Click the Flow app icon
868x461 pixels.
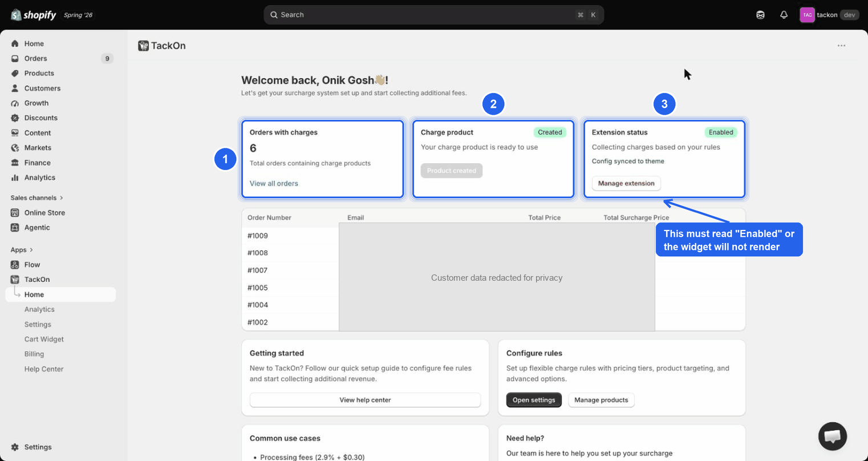pos(15,265)
